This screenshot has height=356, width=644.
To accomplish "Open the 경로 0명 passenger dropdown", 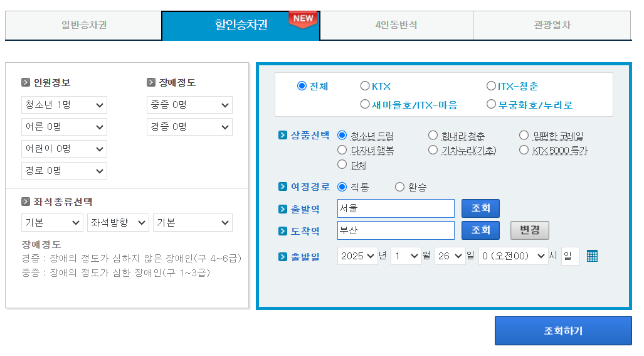I will point(64,171).
